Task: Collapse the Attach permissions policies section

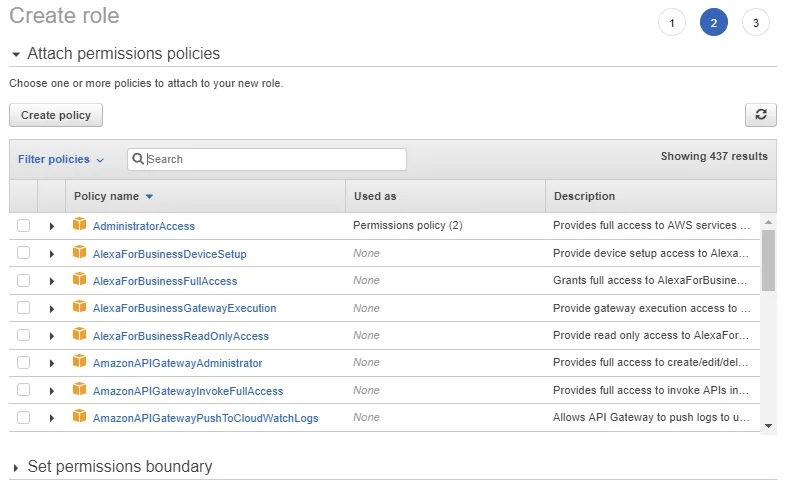Action: coord(16,54)
